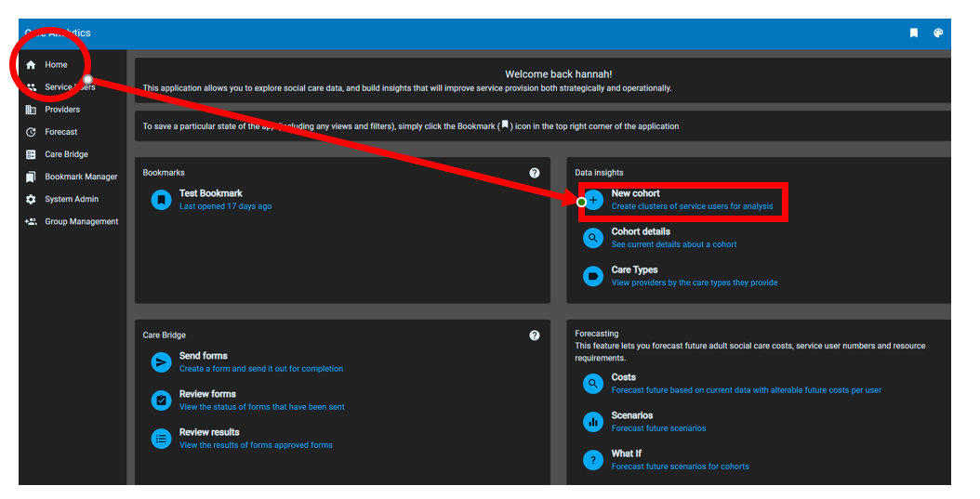Click the Costs magnifier icon
Screen dimensions: 980x499
tap(593, 384)
